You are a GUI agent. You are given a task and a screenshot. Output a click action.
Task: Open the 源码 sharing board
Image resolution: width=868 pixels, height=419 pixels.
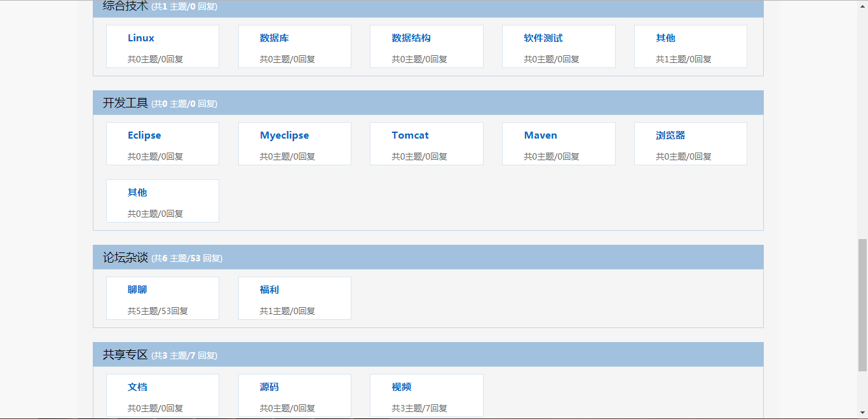pos(269,387)
